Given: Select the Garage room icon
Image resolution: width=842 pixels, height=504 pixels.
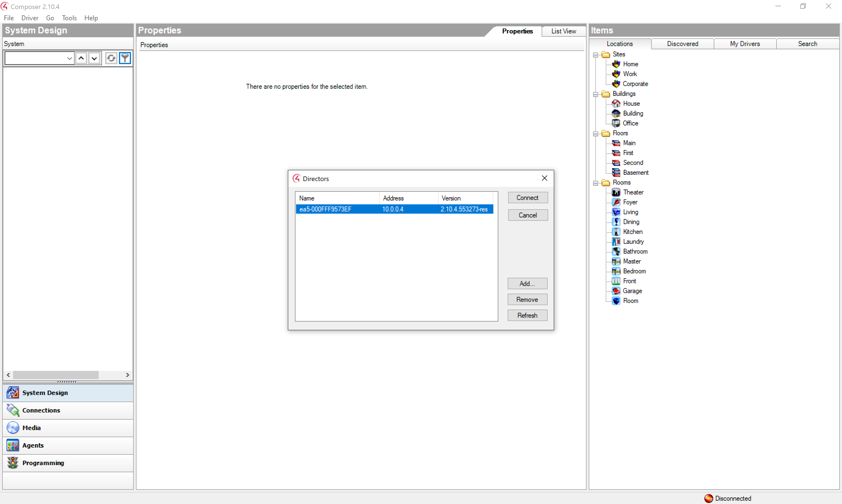Looking at the screenshot, I should point(616,291).
